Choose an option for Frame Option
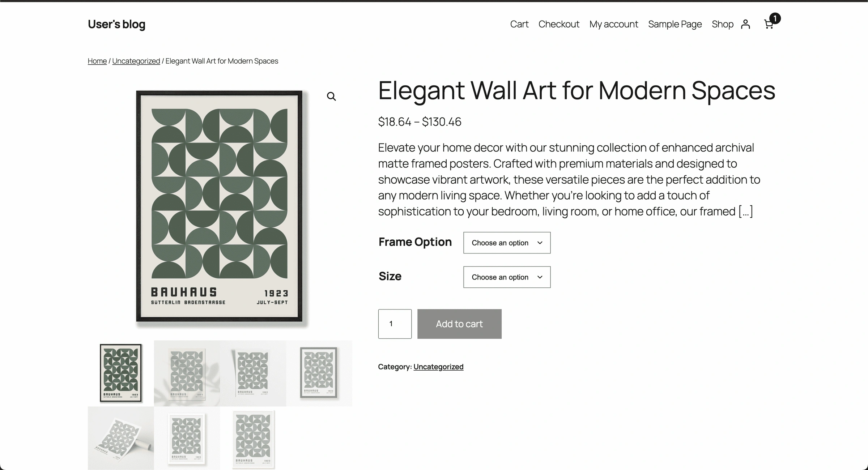 pos(506,243)
